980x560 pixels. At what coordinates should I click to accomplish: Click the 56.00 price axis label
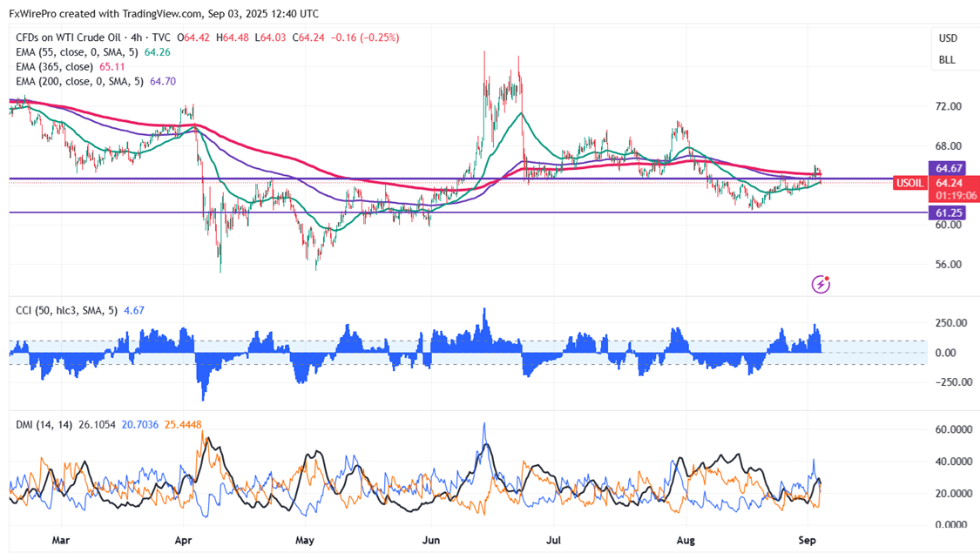click(x=948, y=265)
